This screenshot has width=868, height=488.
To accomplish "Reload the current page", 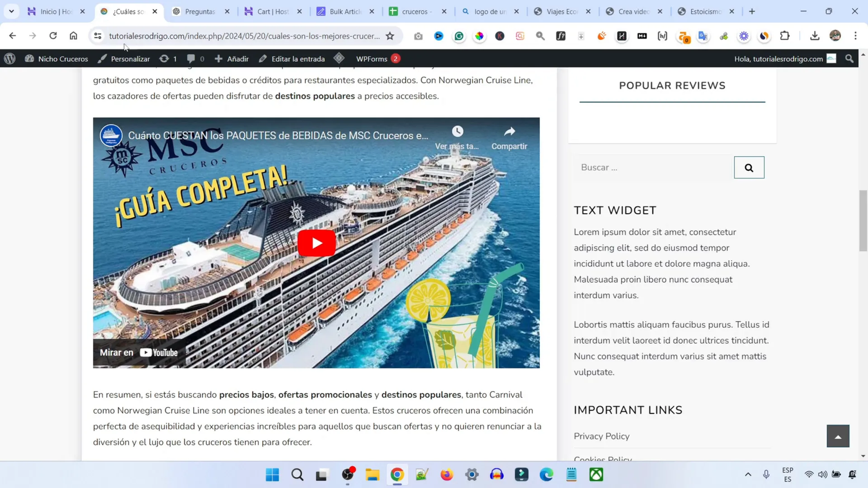I will 53,36.
